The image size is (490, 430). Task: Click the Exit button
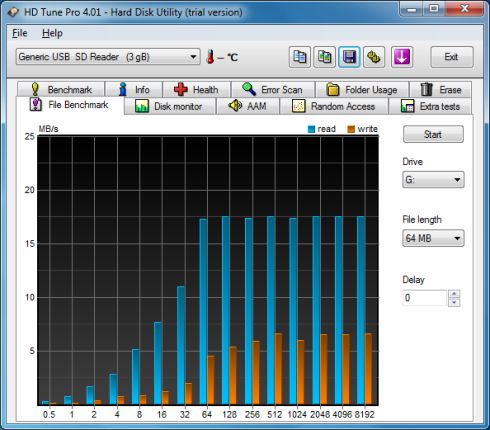452,57
